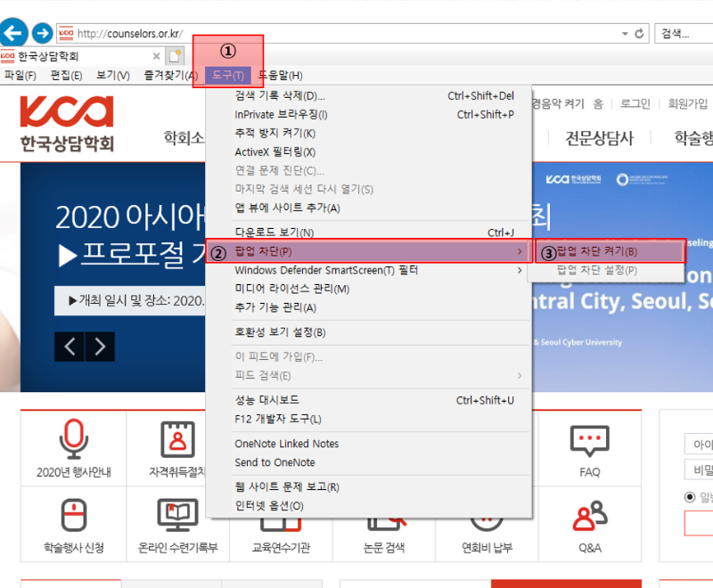Open F12 개발자 도구(L)
The width and height of the screenshot is (713, 588).
(x=368, y=419)
